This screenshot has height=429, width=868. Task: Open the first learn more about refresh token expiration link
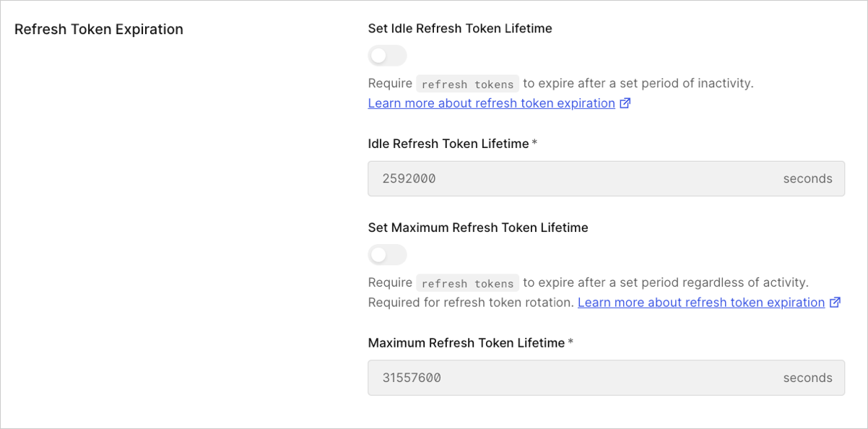click(x=491, y=103)
